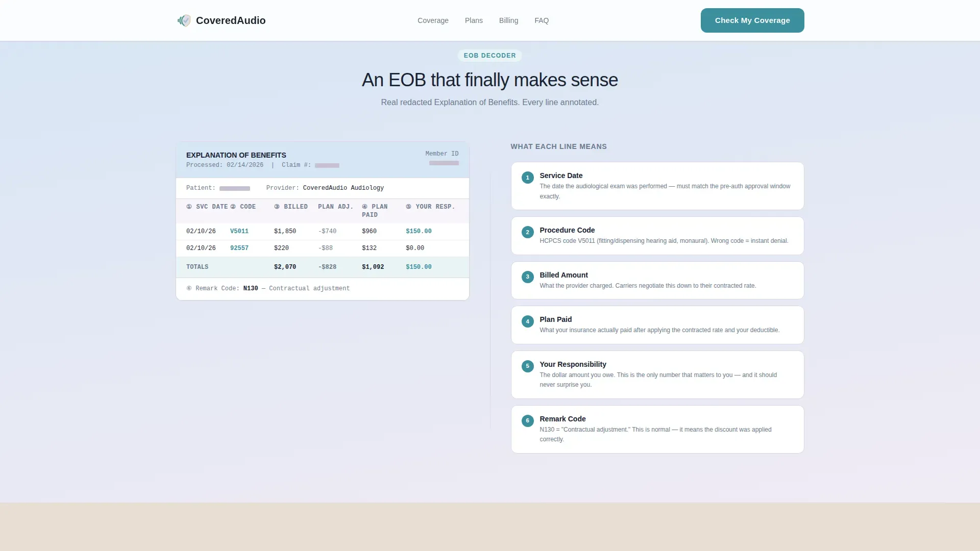Click the Processed: 02/14/2026 date
The image size is (980, 551).
coord(225,165)
